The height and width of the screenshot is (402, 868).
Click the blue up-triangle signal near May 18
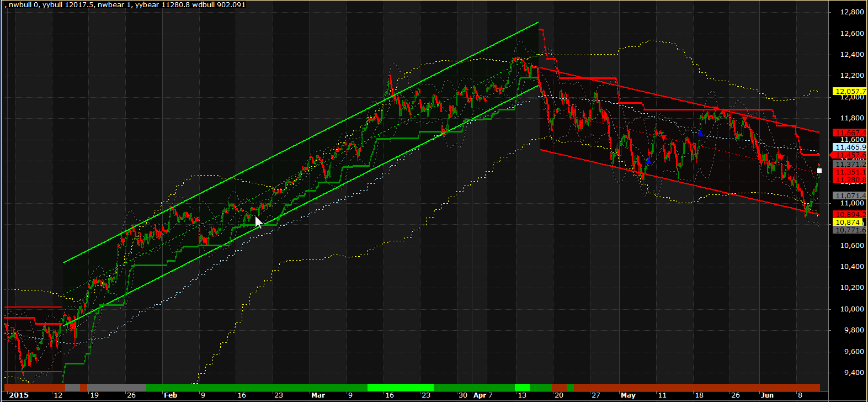[700, 134]
